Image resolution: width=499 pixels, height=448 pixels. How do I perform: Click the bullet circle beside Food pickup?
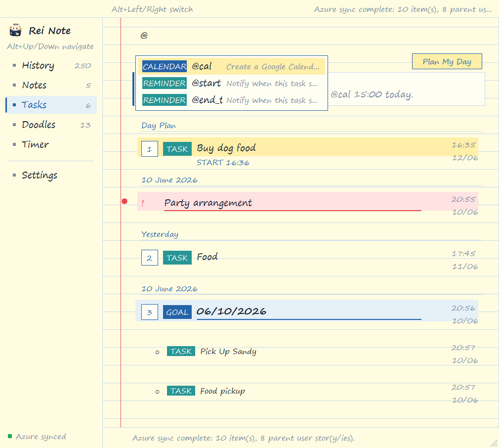point(157,392)
